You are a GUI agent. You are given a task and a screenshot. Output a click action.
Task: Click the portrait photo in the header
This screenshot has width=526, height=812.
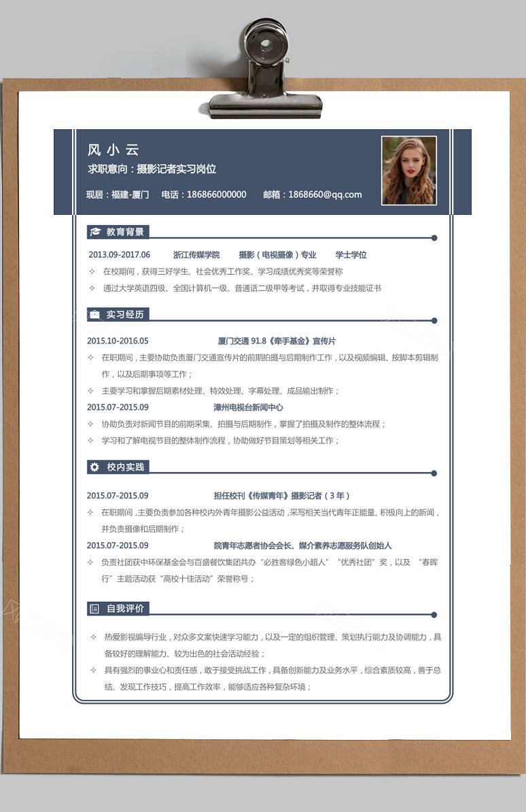coord(409,171)
